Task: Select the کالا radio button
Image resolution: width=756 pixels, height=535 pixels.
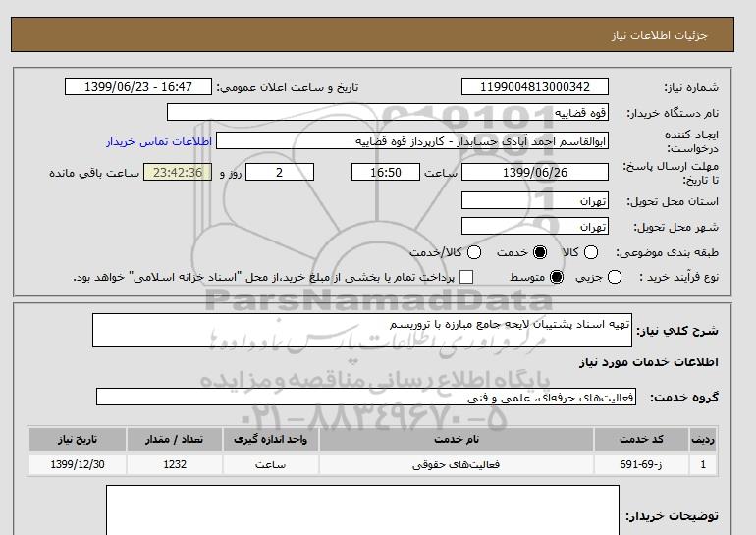Action: click(x=591, y=252)
